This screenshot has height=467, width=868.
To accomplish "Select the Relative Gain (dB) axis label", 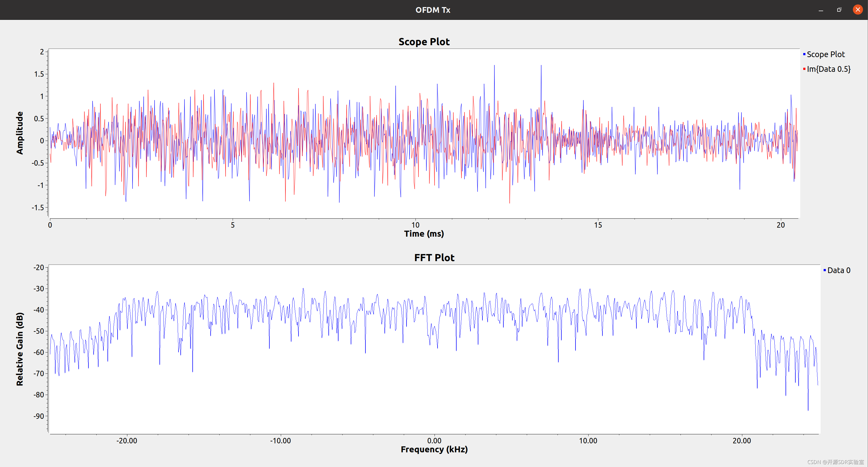I will tap(20, 349).
